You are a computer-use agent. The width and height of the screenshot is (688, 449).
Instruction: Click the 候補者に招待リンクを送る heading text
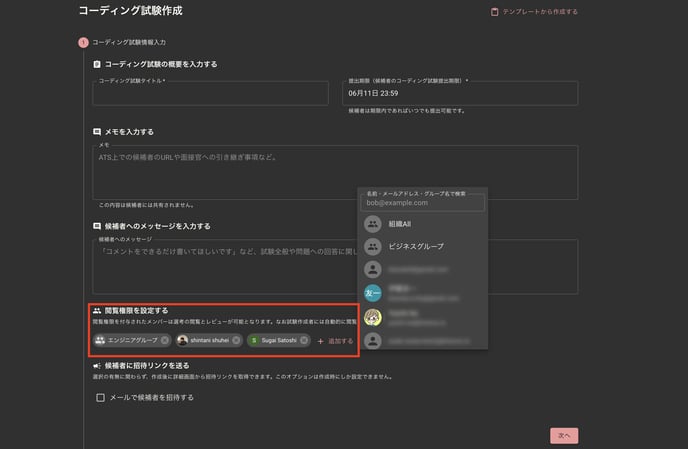click(x=147, y=366)
